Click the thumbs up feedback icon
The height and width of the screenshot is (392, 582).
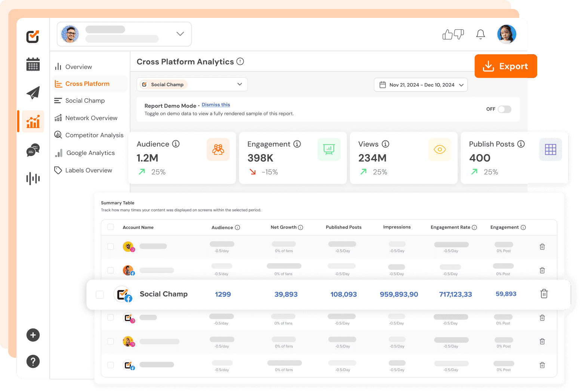[x=447, y=34]
